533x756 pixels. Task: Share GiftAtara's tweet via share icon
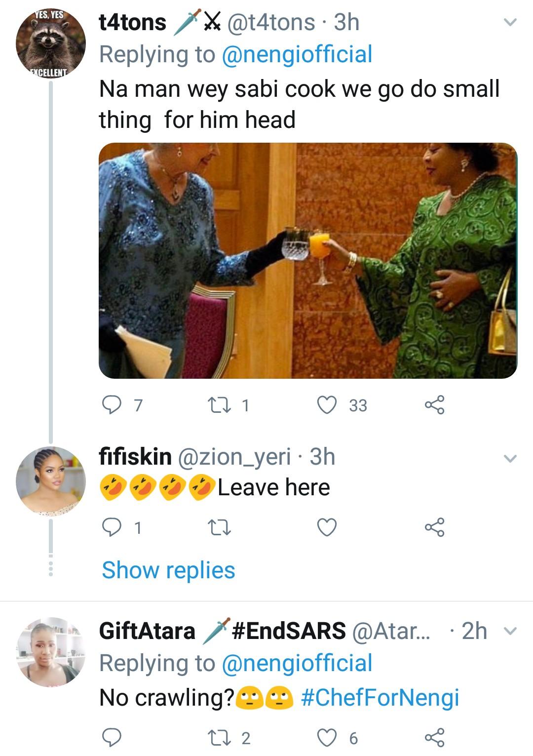pos(435,738)
